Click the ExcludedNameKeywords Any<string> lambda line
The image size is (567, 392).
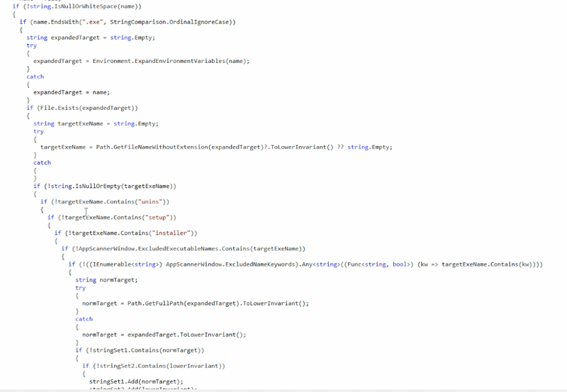[305, 264]
